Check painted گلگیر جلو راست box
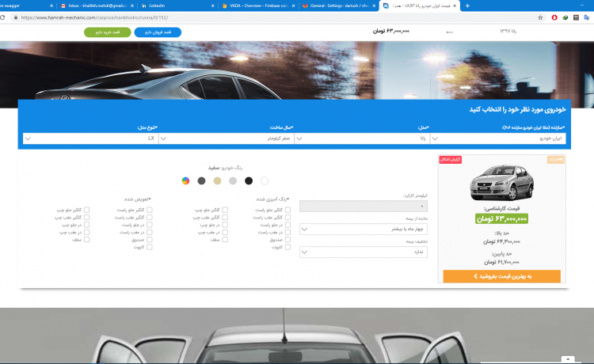The height and width of the screenshot is (364, 594). [x=288, y=210]
